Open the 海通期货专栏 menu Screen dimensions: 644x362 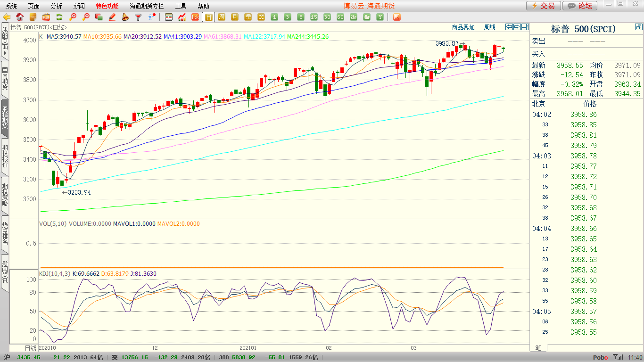click(147, 6)
